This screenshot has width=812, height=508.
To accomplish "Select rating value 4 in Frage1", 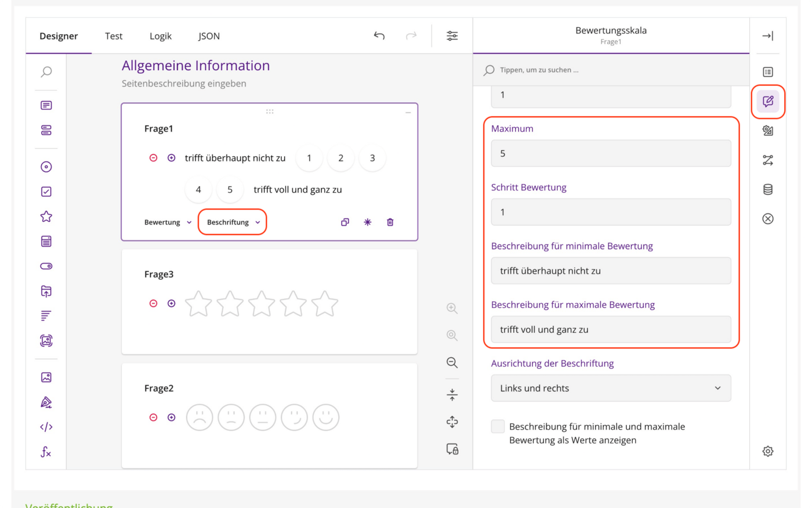I will coord(198,190).
